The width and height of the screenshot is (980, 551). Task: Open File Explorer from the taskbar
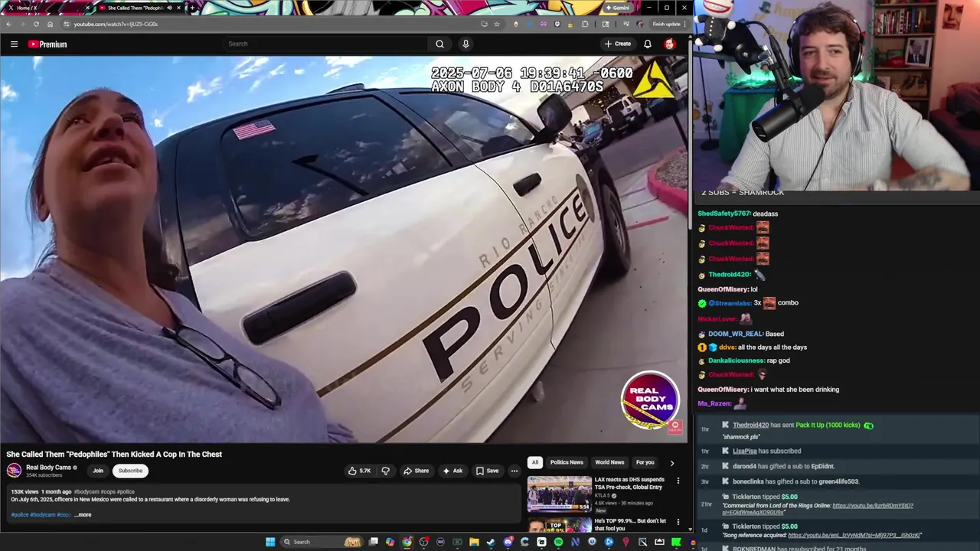pyautogui.click(x=474, y=542)
